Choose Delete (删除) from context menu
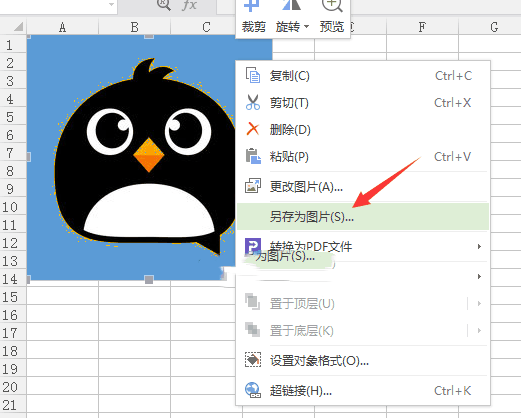 tap(363, 130)
